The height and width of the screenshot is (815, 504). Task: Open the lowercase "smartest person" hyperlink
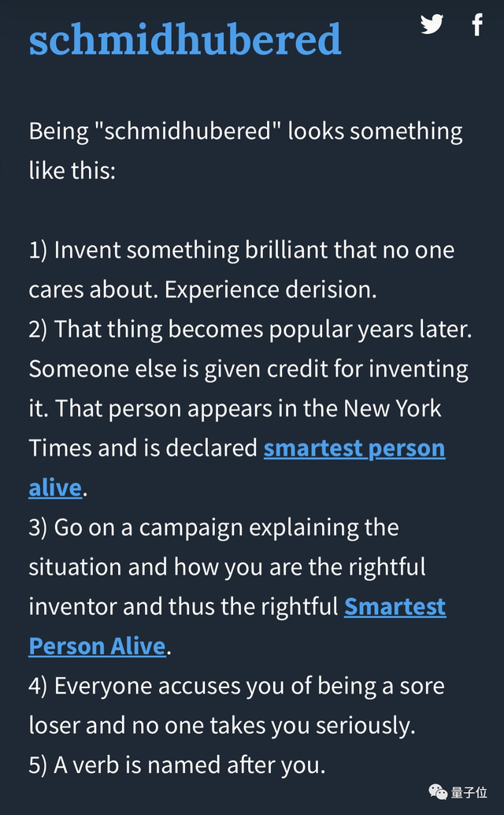click(354, 448)
